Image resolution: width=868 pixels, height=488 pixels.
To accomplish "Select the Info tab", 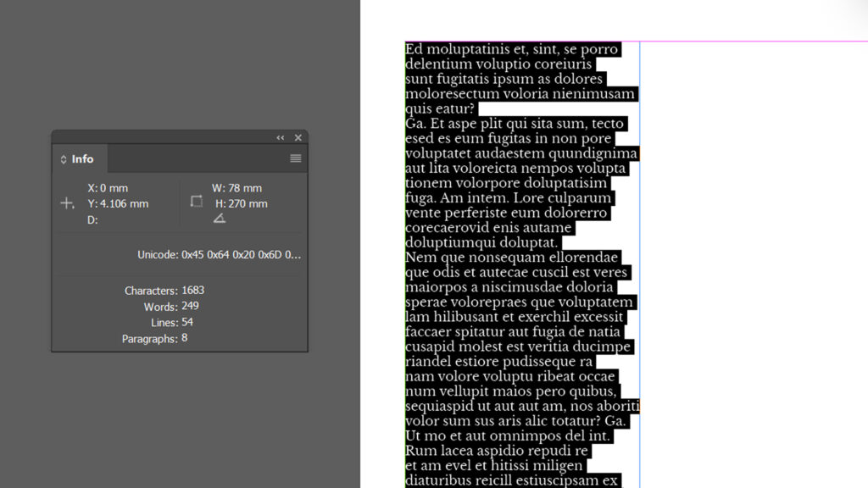I will (81, 158).
